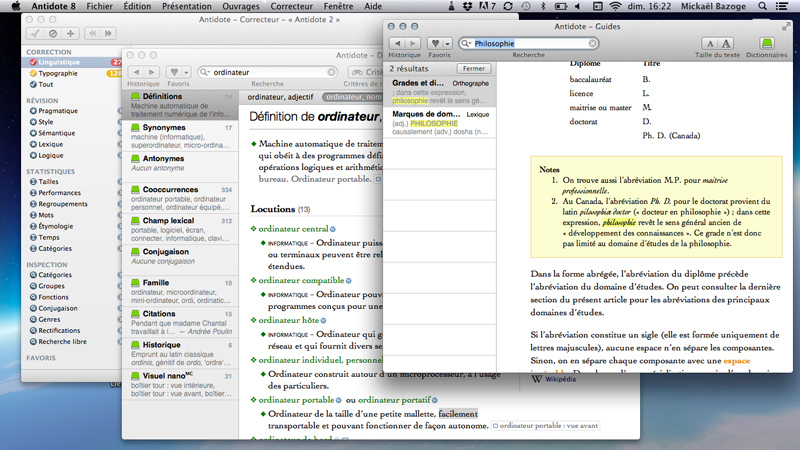Screen dimensions: 800x450
Task: Select the Champ lexical dictionary
Action: tap(181, 229)
